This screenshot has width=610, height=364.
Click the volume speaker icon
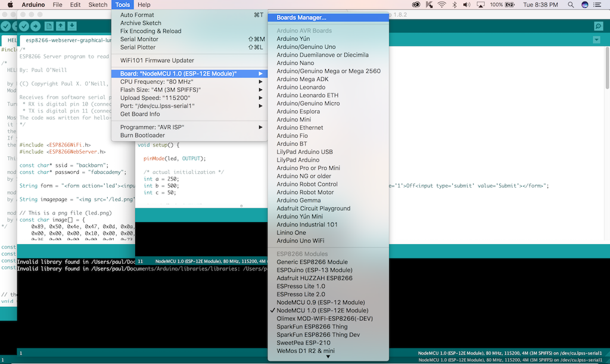tap(467, 5)
